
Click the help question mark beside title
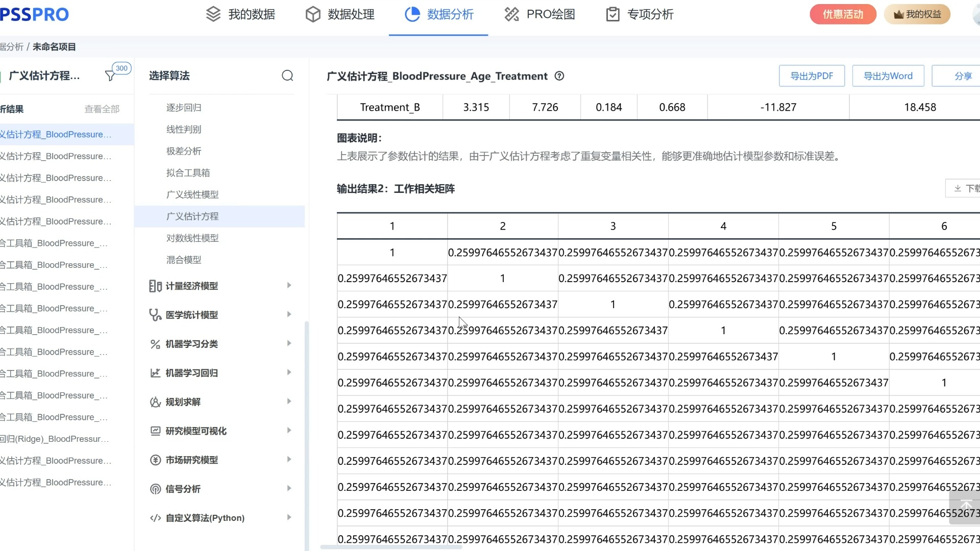click(559, 76)
